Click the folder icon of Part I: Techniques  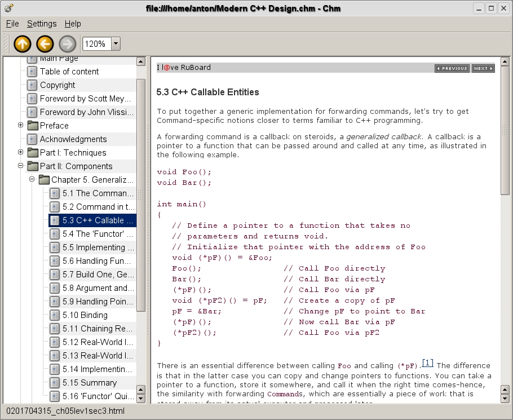click(x=33, y=152)
